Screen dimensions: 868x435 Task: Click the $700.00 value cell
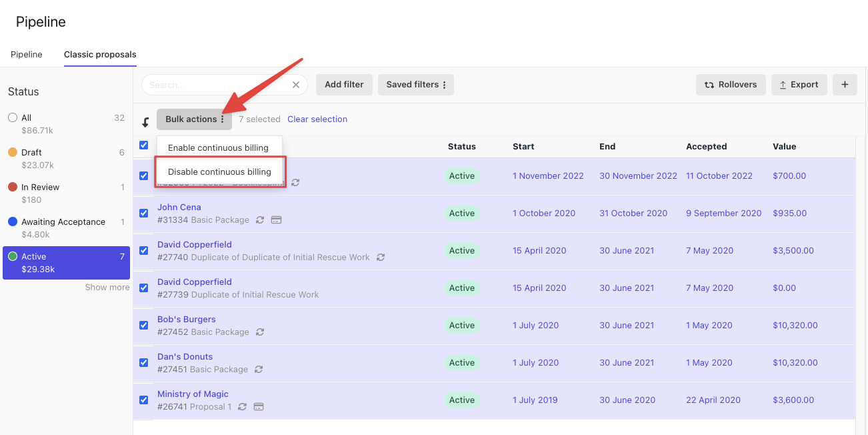click(x=789, y=176)
